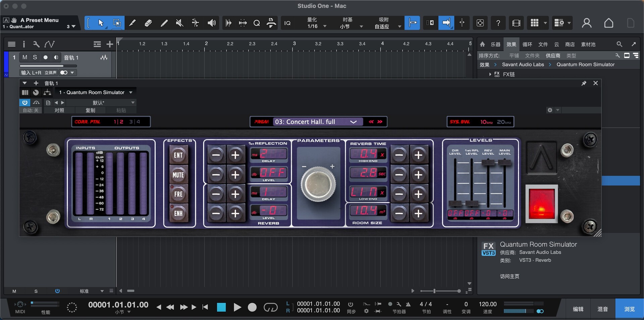Screen dimensions: 644x320
Task: Click Savant Audio Labs breadcrumb
Action: [x=523, y=64]
